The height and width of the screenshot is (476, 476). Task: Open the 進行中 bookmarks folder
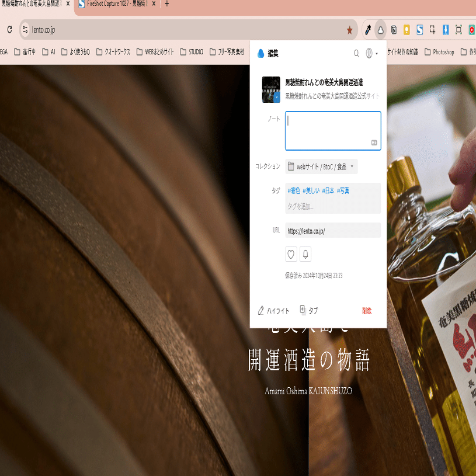click(25, 52)
